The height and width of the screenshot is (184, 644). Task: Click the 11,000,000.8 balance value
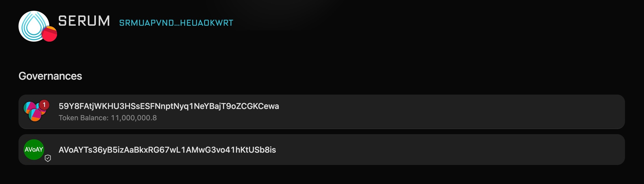click(x=134, y=118)
